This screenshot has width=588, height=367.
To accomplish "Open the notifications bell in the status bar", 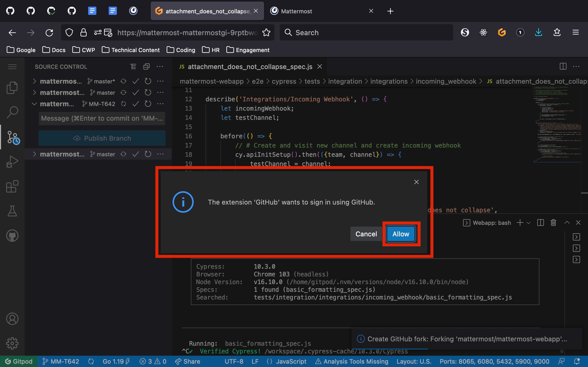I will (577, 361).
